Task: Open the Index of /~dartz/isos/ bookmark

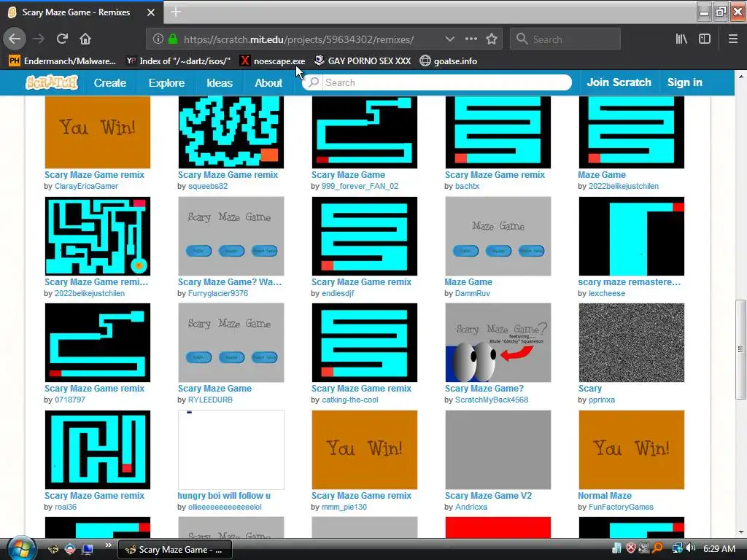Action: point(179,61)
